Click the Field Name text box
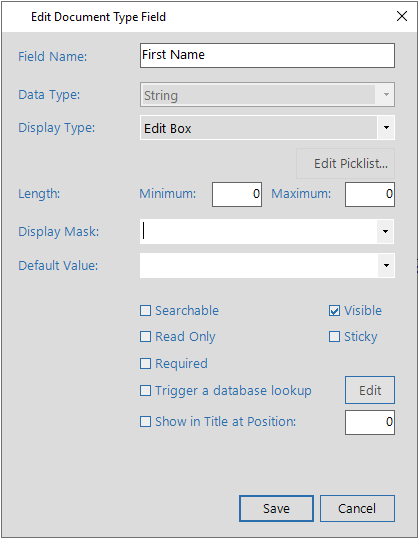 (x=267, y=55)
